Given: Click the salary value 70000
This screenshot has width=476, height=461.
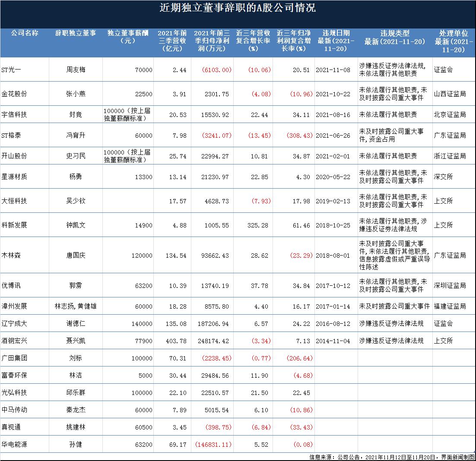Looking at the screenshot, I should pyautogui.click(x=143, y=70).
